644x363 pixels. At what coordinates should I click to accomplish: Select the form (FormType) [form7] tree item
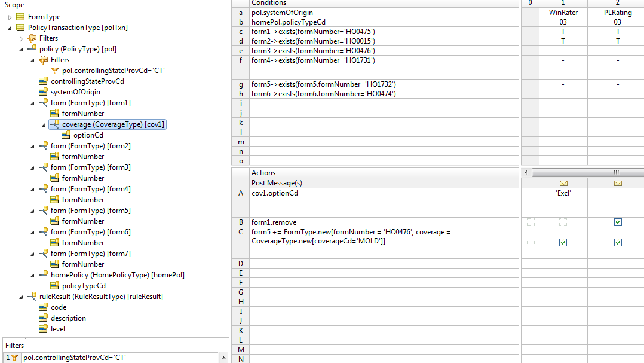[x=90, y=254]
